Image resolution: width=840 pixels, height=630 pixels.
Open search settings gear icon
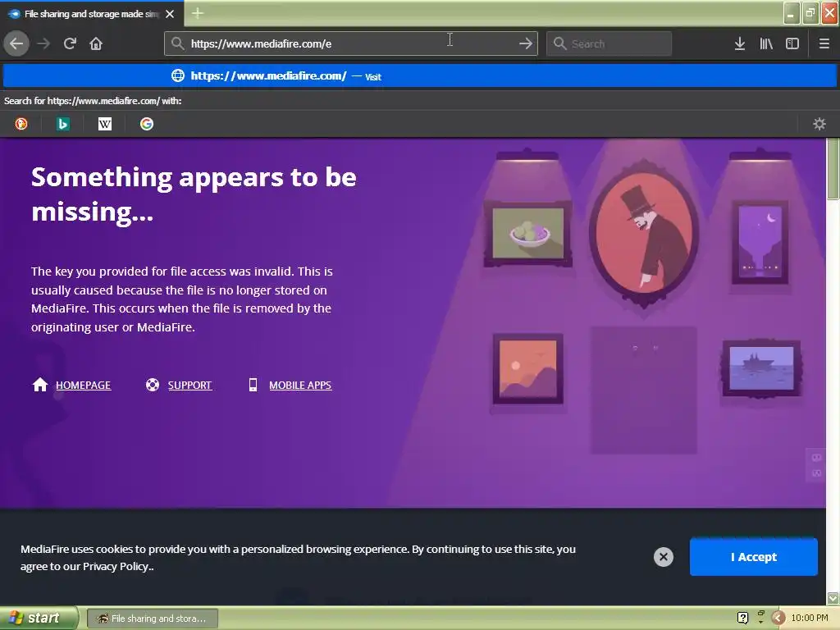tap(819, 124)
